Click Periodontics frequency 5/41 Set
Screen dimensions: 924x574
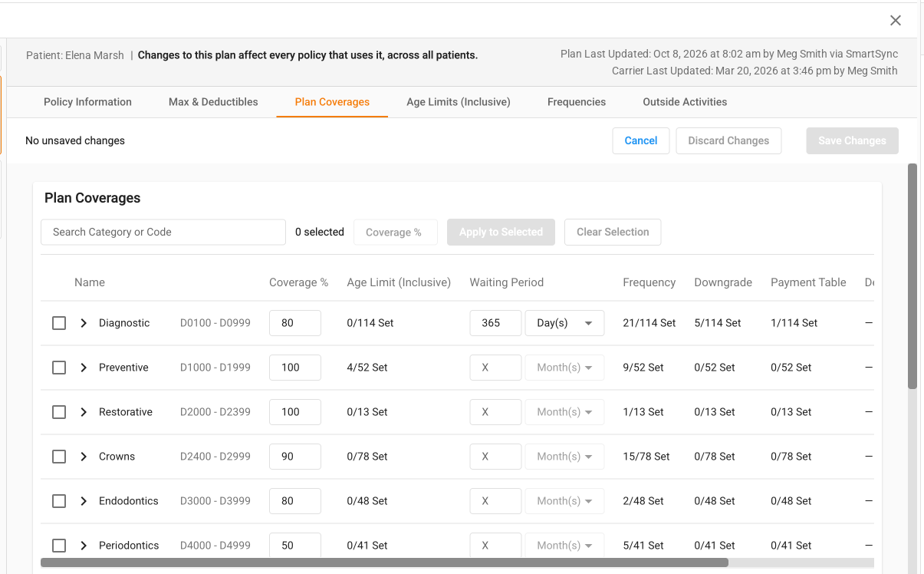point(643,546)
